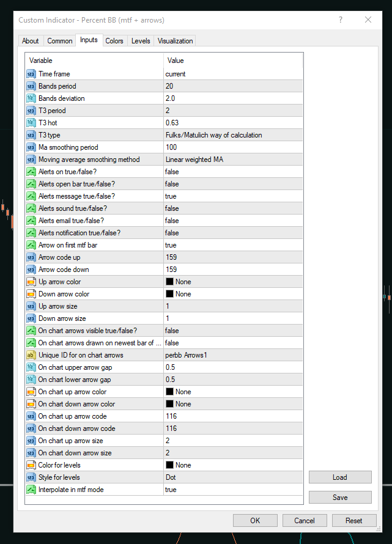Toggle the Alerts sound true/false value
The image size is (392, 544).
[x=232, y=208]
